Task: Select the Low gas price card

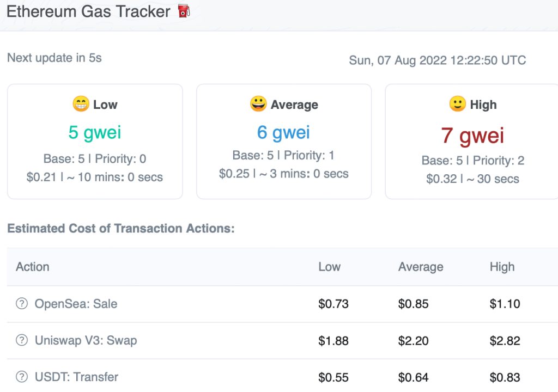Action: [x=95, y=141]
